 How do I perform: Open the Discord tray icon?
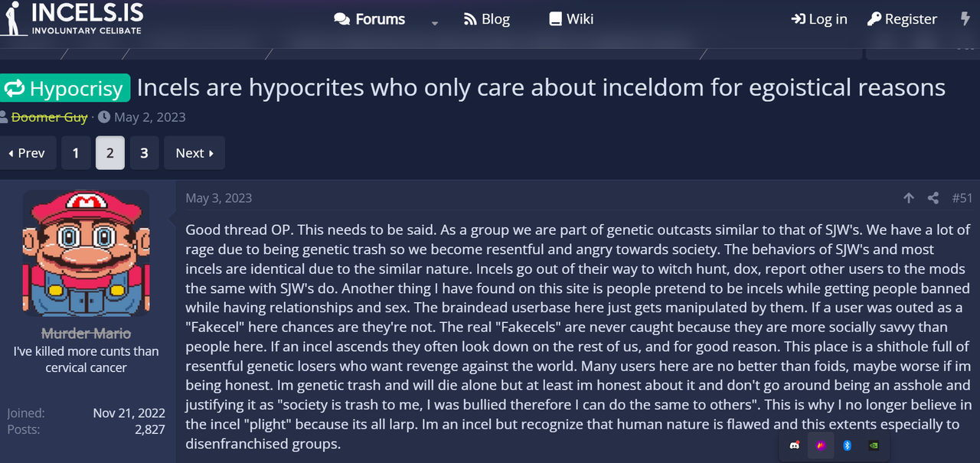[x=795, y=445]
